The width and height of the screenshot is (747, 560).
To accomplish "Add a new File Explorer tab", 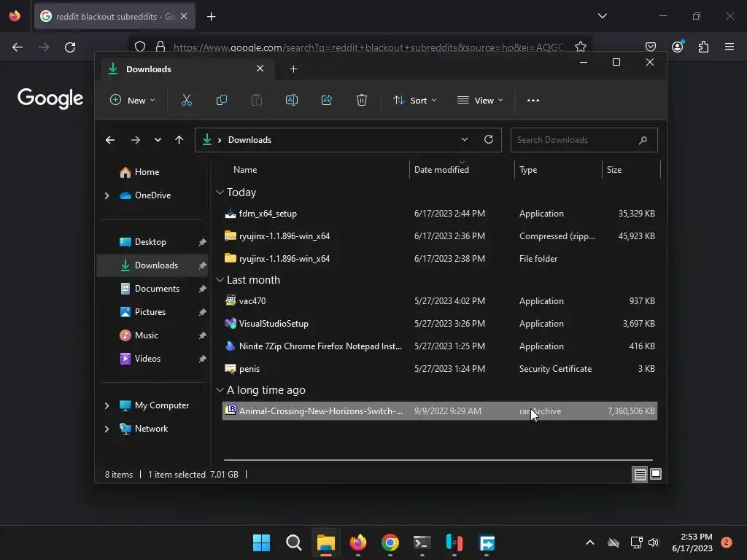I will pyautogui.click(x=293, y=69).
